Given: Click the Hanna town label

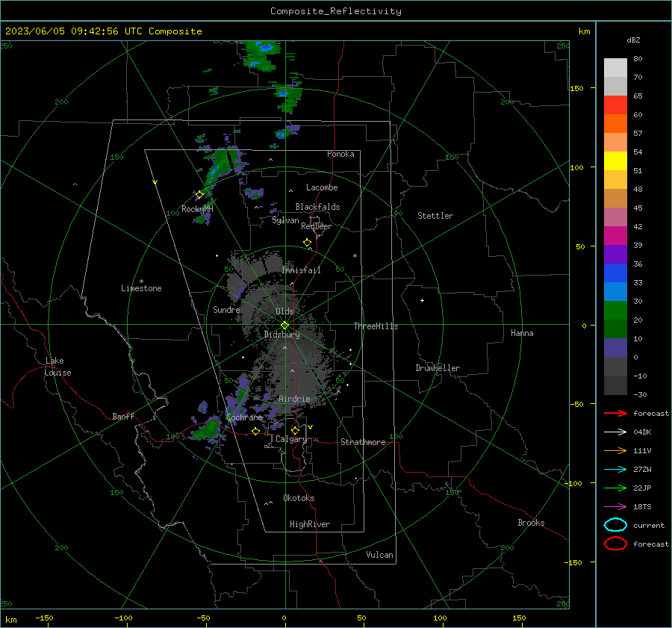Looking at the screenshot, I should point(522,333).
